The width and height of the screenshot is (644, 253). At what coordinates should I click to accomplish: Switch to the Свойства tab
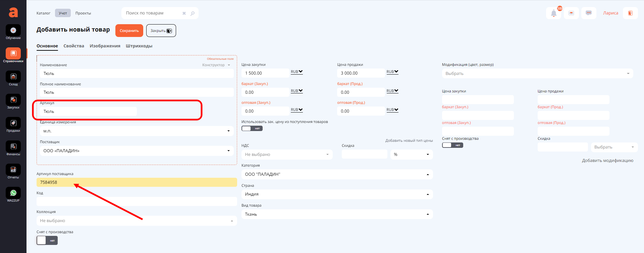coord(74,46)
